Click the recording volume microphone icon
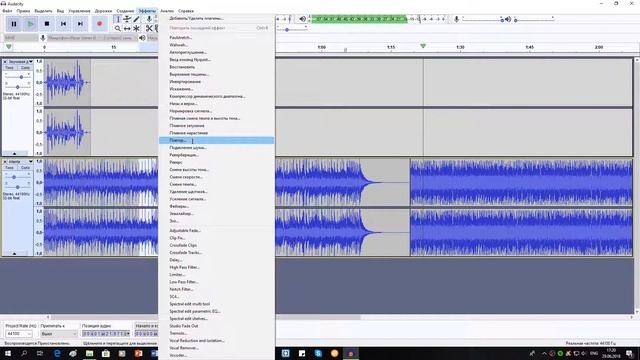This screenshot has height=360, width=640. click(457, 19)
